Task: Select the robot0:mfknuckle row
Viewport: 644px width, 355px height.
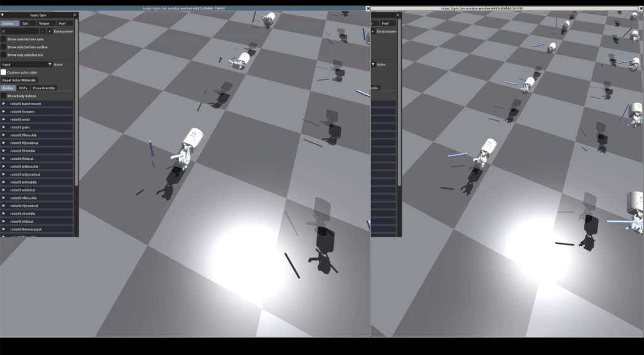Action: coord(36,166)
